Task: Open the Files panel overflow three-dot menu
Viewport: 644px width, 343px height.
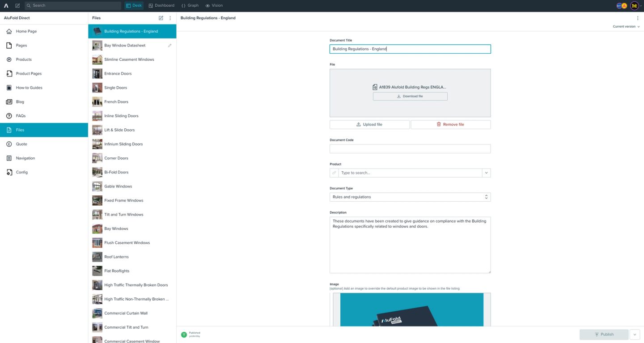Action: 170,18
